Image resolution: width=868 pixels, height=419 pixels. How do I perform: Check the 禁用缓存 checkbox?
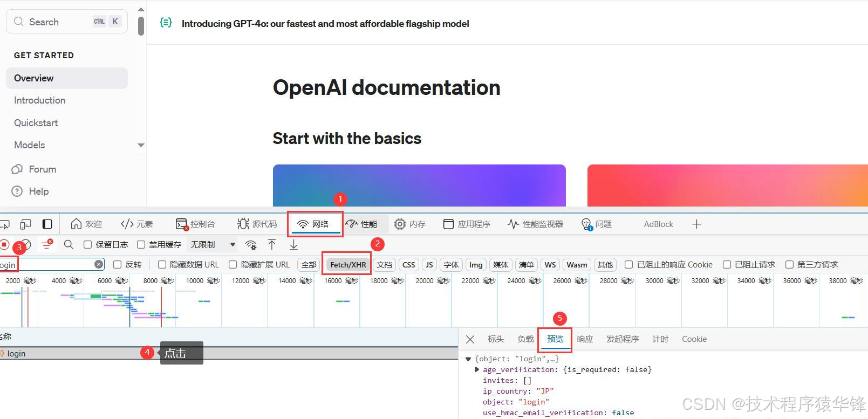point(141,245)
